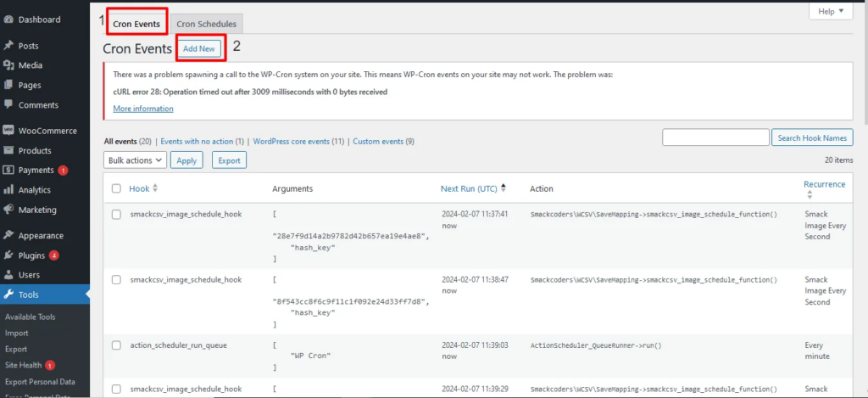The height and width of the screenshot is (398, 868).
Task: Click the 2024-02-07 11:39:03 next run time
Action: (475, 345)
